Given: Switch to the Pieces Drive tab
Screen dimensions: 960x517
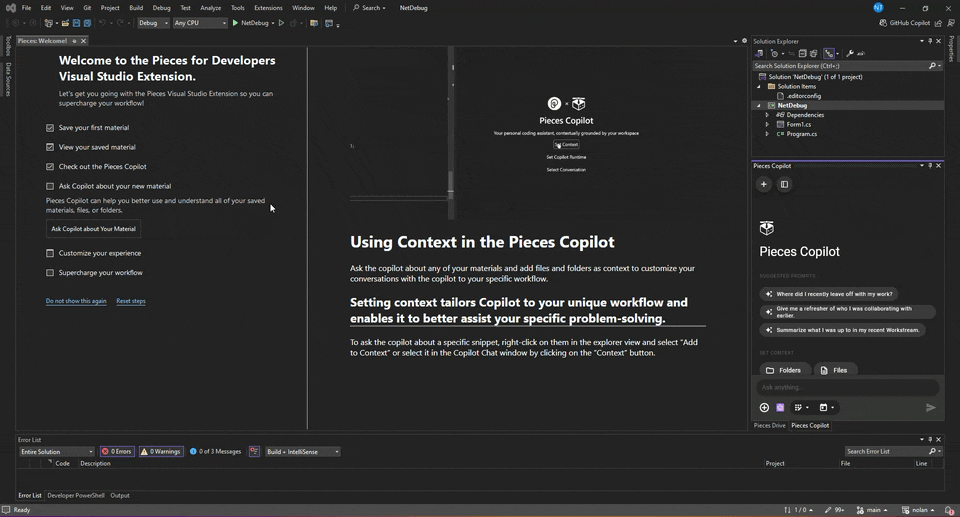Looking at the screenshot, I should coord(769,425).
